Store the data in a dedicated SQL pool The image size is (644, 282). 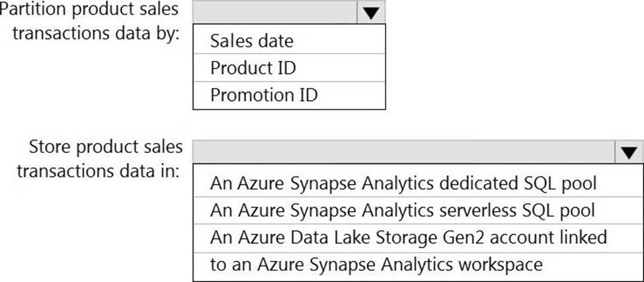pyautogui.click(x=403, y=183)
